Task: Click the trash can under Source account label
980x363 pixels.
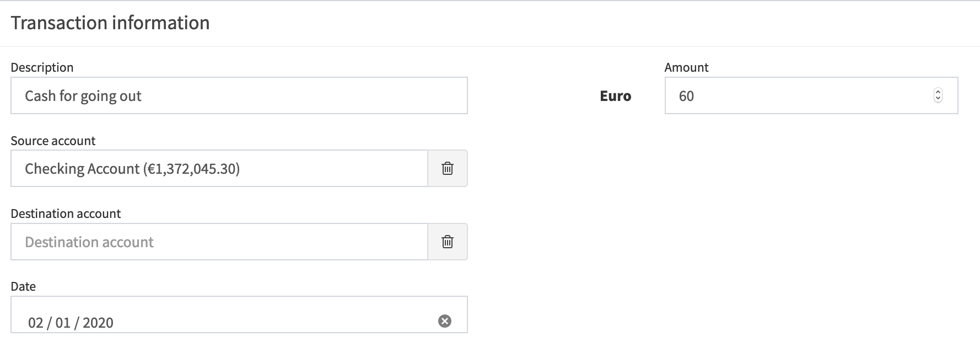Action: (x=447, y=168)
